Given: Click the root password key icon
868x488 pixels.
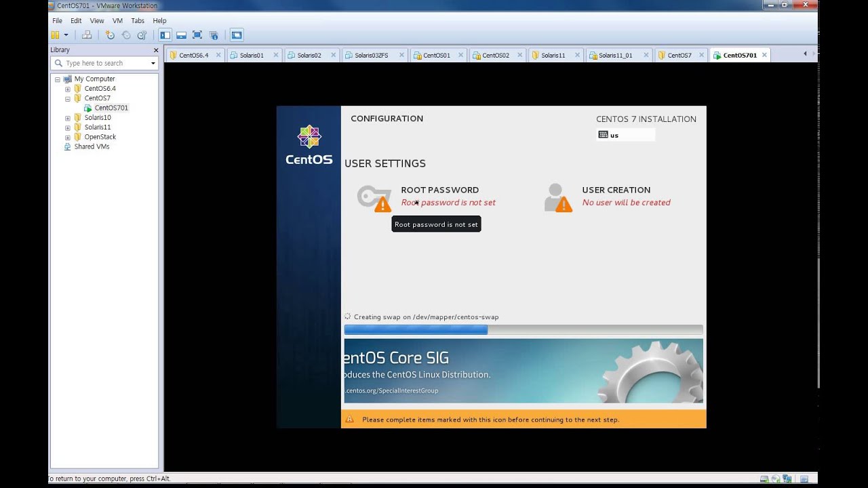Looking at the screenshot, I should click(x=374, y=198).
